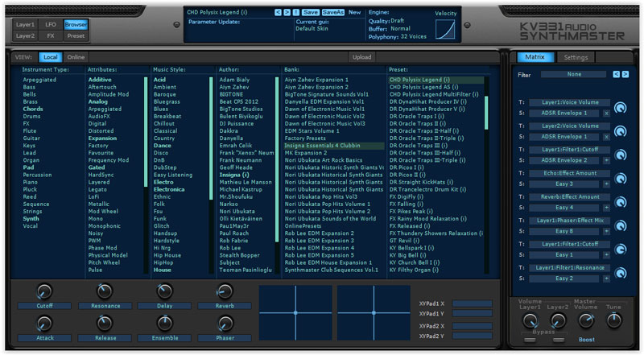Click the Resonance knob

104,291
